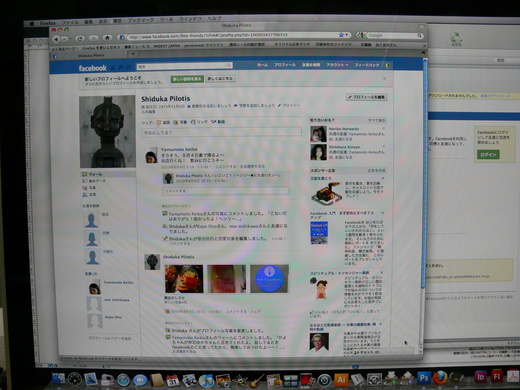This screenshot has width=520, height=390.
Task: Click the status update text field
Action: pyautogui.click(x=222, y=132)
